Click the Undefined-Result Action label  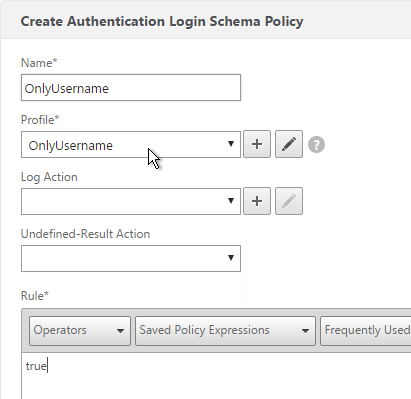[x=85, y=234]
